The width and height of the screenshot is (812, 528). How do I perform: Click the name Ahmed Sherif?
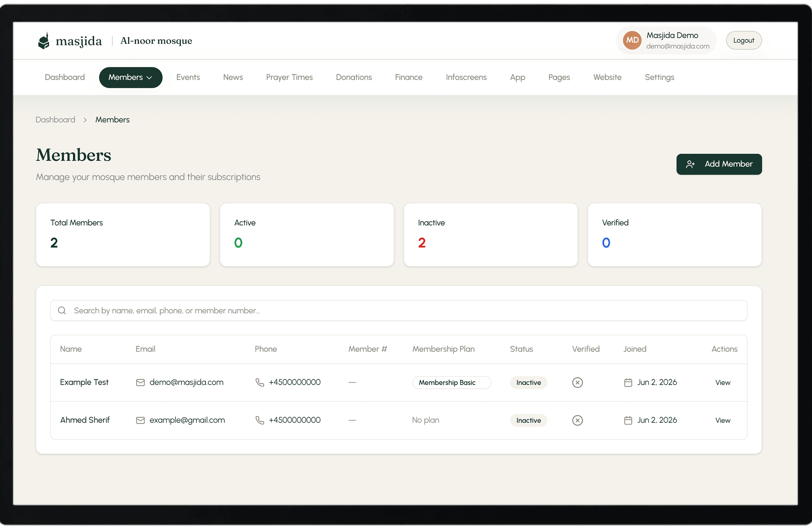[x=85, y=420]
